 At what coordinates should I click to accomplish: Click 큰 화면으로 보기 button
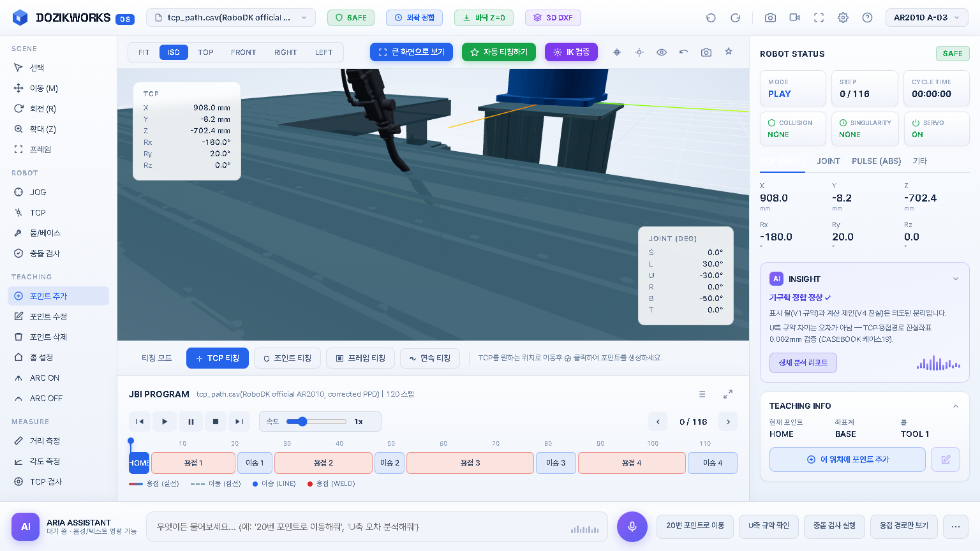tap(412, 52)
